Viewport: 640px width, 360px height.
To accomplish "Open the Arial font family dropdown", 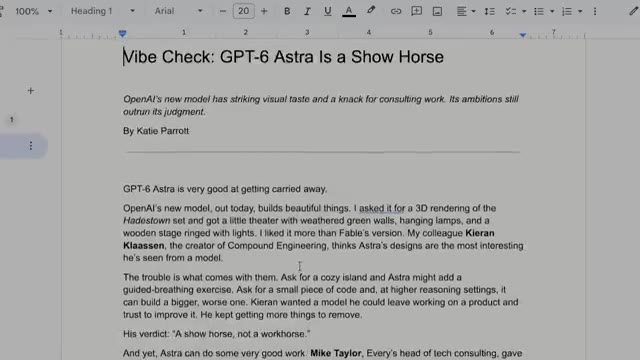I will (178, 11).
